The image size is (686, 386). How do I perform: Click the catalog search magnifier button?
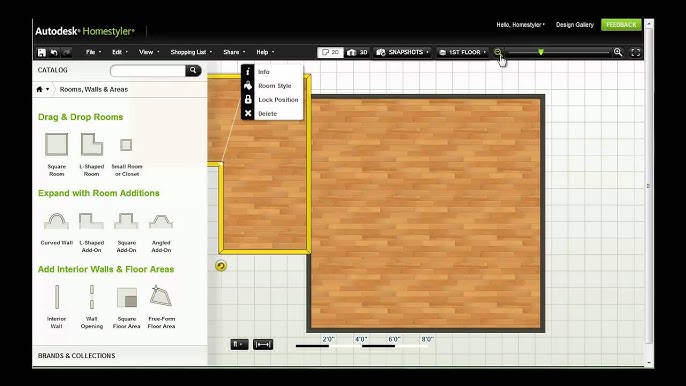tap(193, 70)
